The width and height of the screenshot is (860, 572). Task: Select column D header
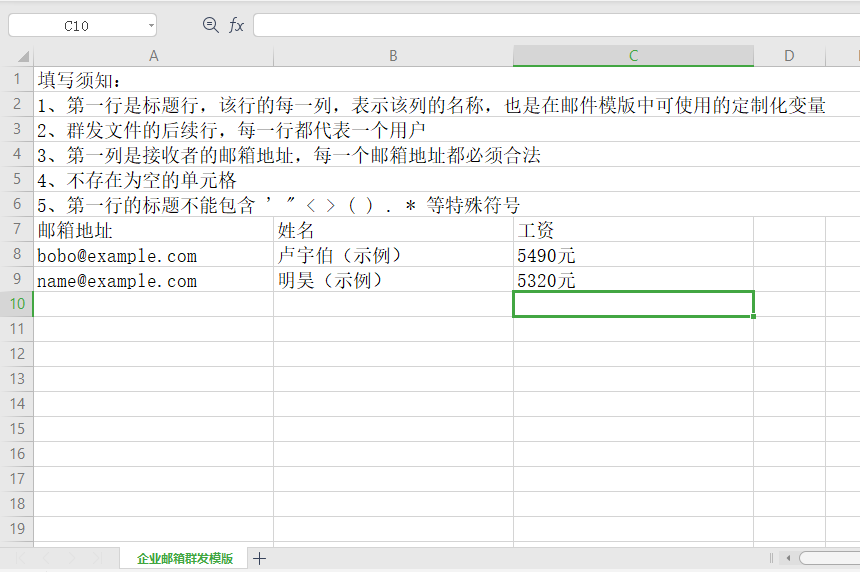pos(789,56)
